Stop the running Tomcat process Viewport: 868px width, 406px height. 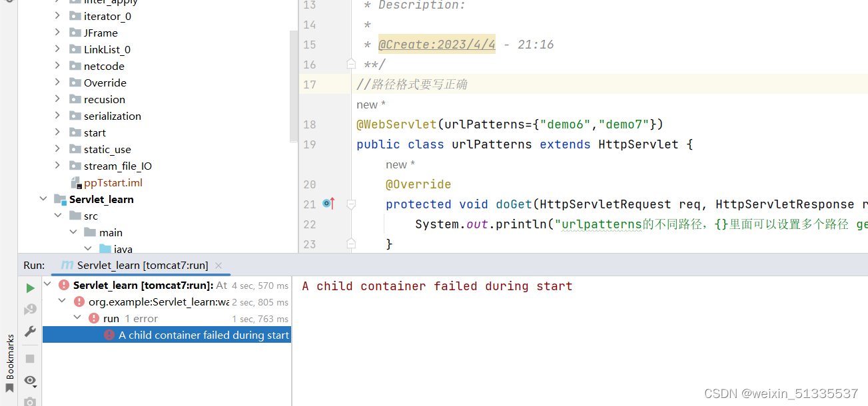[30, 358]
